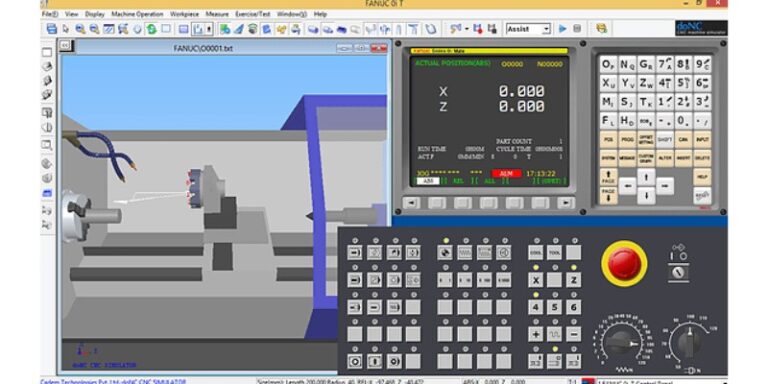This screenshot has height=384, width=768.
Task: Click the minus jog direction button
Action: [574, 334]
